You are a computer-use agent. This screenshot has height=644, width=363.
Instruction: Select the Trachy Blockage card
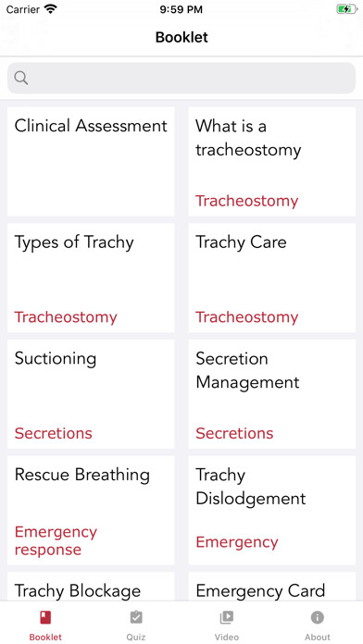pos(91,587)
